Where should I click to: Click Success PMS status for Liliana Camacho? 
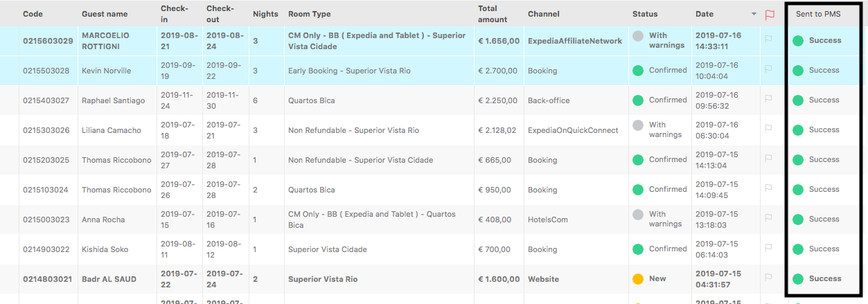tap(824, 129)
